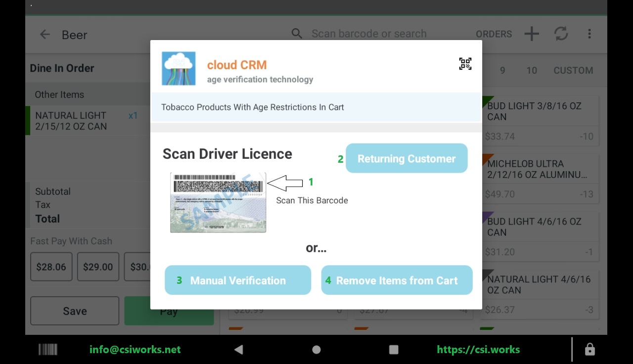This screenshot has height=364, width=633.
Task: Tap the QR code scanner icon
Action: [465, 64]
